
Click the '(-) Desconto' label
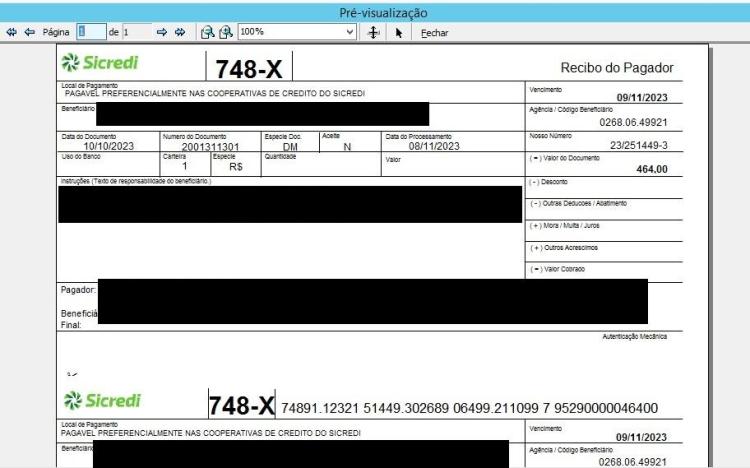548,182
